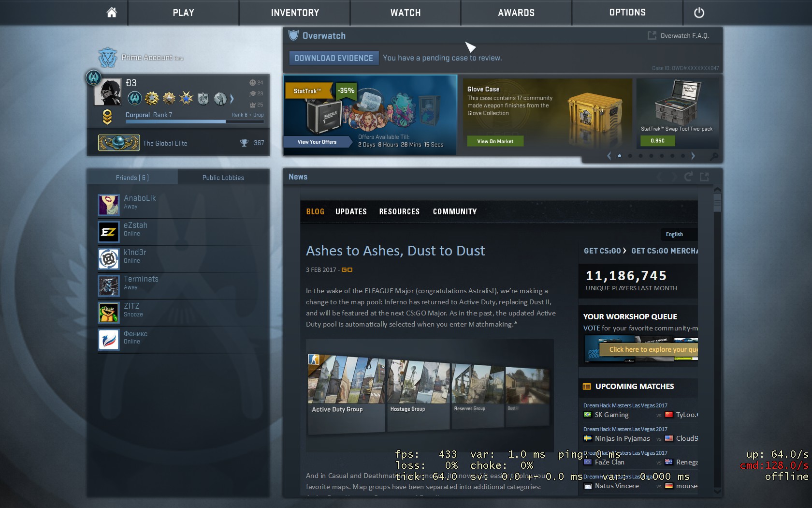Open the COMMUNITY section
812x508 pixels.
(455, 211)
